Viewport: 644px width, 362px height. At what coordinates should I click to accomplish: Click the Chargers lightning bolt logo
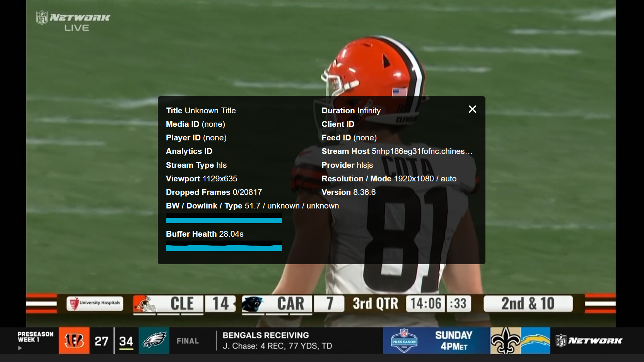(535, 341)
